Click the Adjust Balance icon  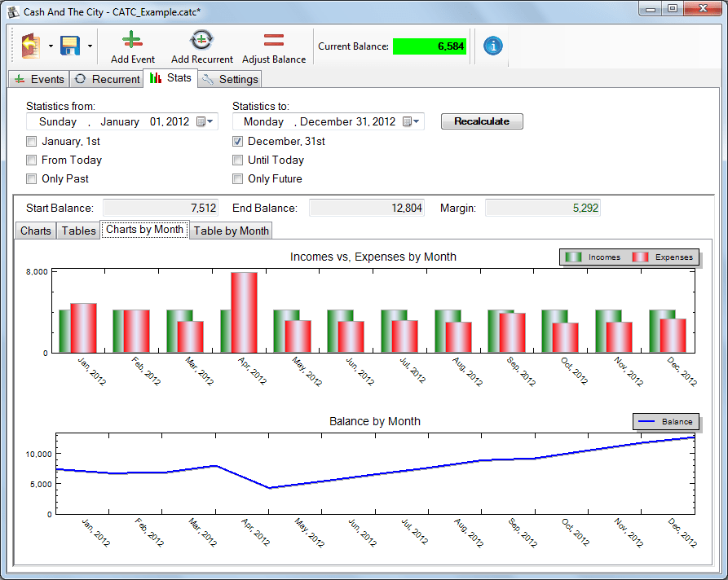point(274,40)
